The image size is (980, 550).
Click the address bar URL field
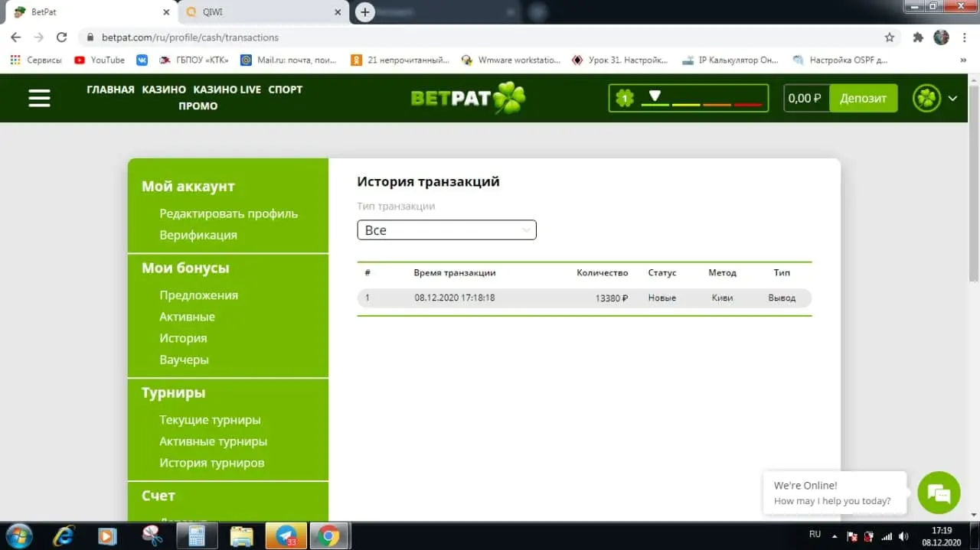coord(490,37)
